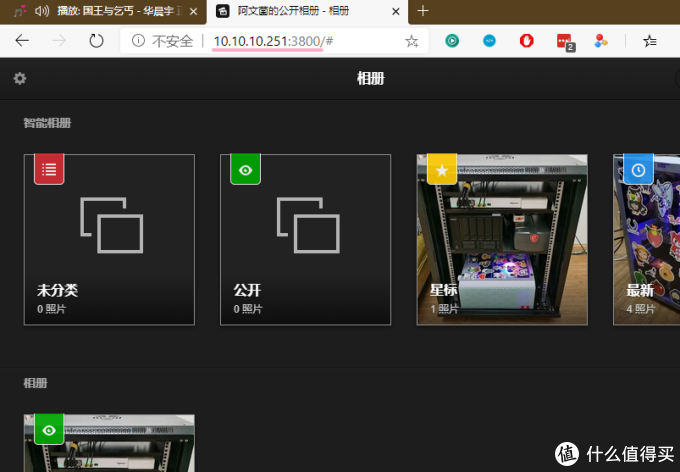This screenshot has height=472, width=680.
Task: Click the forward navigation arrow
Action: [59, 41]
